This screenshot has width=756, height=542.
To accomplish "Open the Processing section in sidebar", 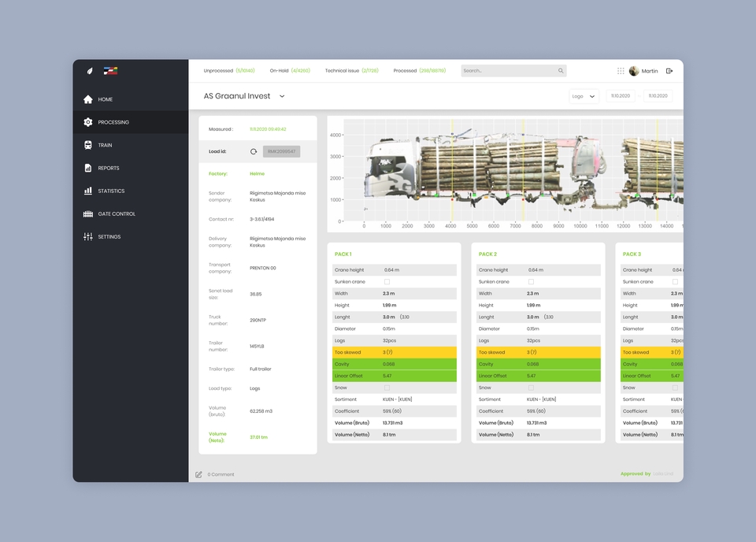I will click(x=110, y=122).
